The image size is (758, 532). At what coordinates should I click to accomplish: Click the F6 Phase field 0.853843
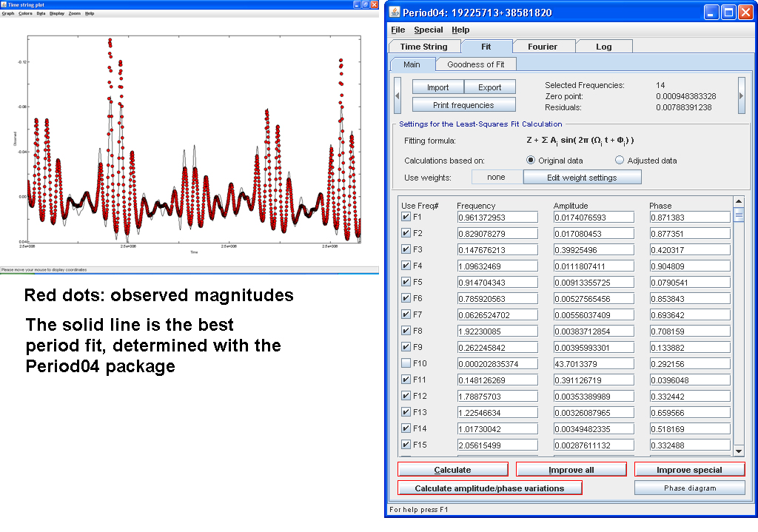pyautogui.click(x=690, y=299)
